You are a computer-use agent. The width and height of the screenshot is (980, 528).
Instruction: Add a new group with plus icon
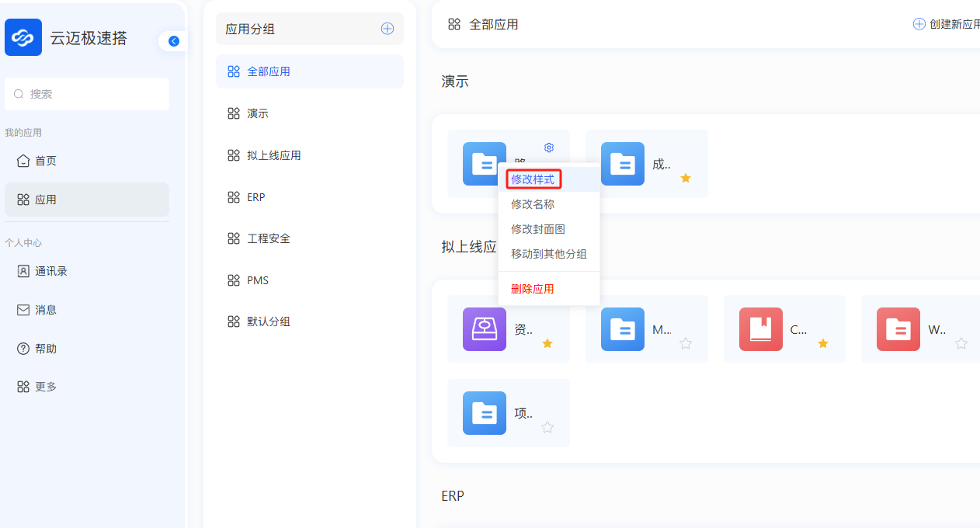(x=387, y=29)
